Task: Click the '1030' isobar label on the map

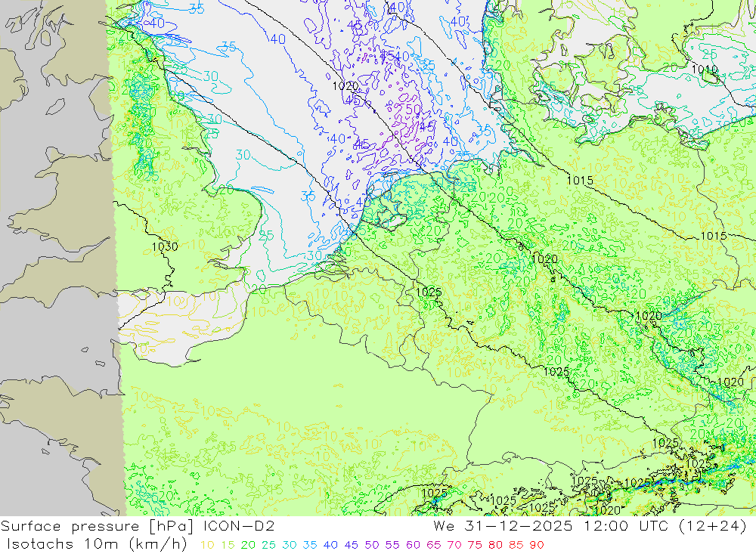Action: [165, 247]
